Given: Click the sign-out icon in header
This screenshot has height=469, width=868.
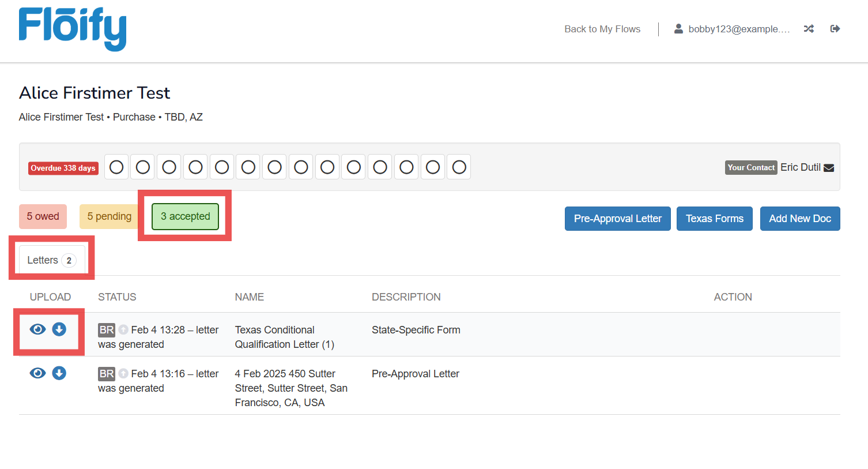Looking at the screenshot, I should pos(835,29).
